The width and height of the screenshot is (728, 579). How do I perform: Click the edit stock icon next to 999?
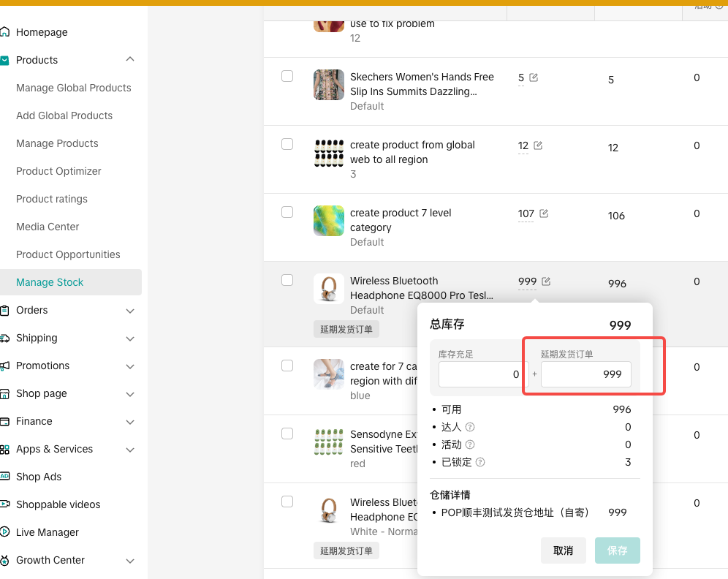click(x=546, y=281)
